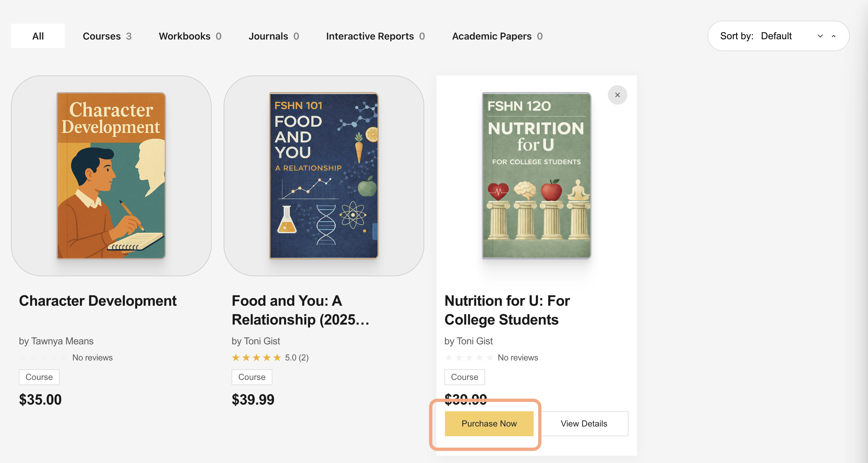This screenshot has height=463, width=868.
Task: Open View Details for Nutrition for U
Action: [584, 423]
